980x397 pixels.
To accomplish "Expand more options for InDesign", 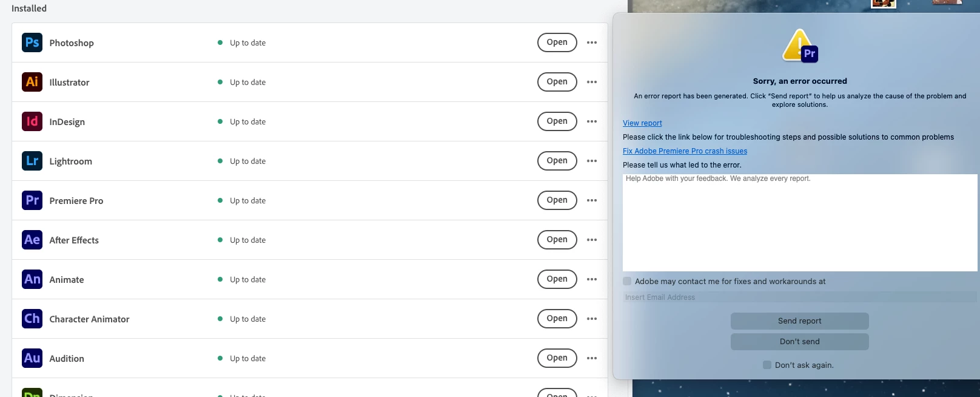I will click(x=592, y=121).
